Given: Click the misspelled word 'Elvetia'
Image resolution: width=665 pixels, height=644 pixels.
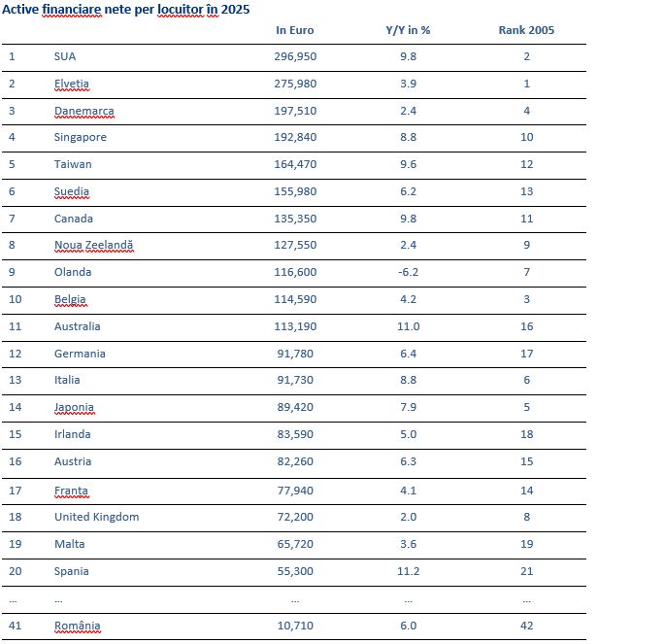Looking at the screenshot, I should coord(72,84).
